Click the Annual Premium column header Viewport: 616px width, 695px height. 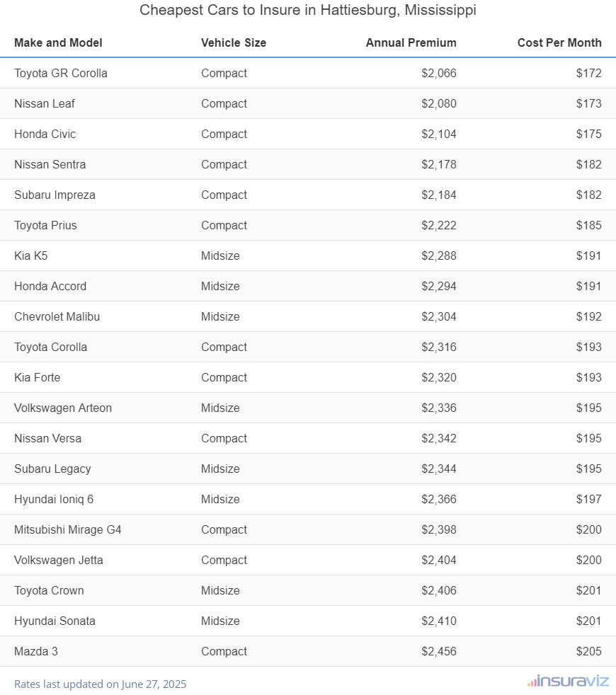pyautogui.click(x=411, y=42)
